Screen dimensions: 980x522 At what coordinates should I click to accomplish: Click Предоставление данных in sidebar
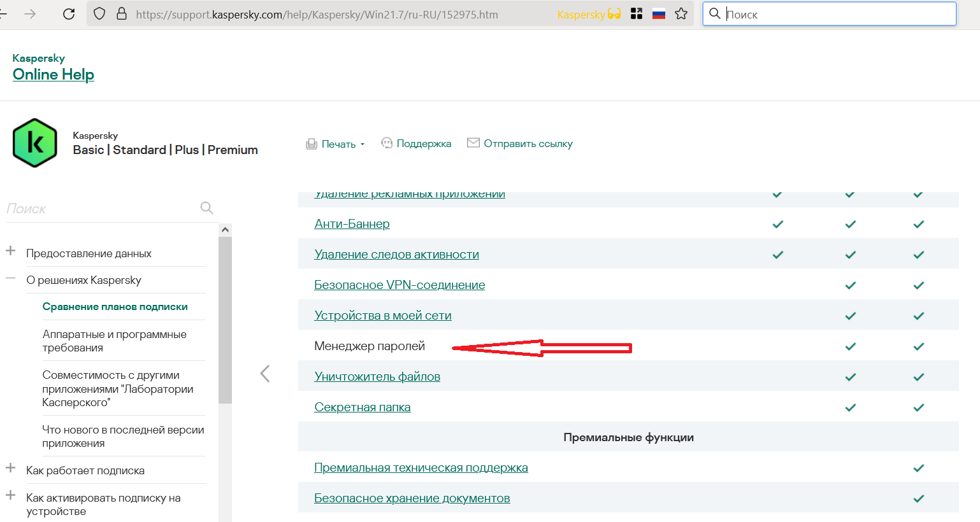pos(89,253)
